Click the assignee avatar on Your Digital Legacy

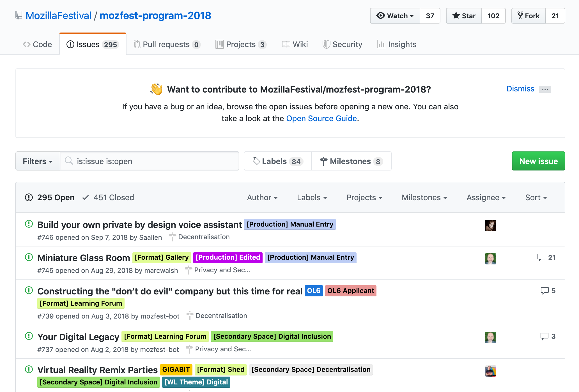[x=491, y=338]
